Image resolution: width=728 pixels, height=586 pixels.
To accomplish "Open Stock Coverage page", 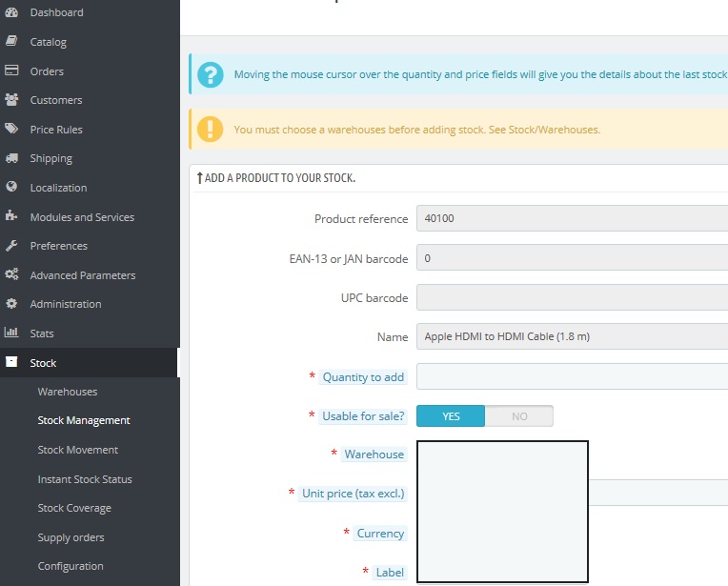I will 74,509.
